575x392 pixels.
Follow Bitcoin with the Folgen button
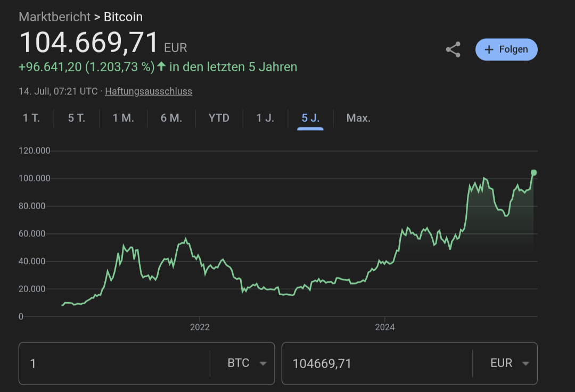tap(506, 49)
